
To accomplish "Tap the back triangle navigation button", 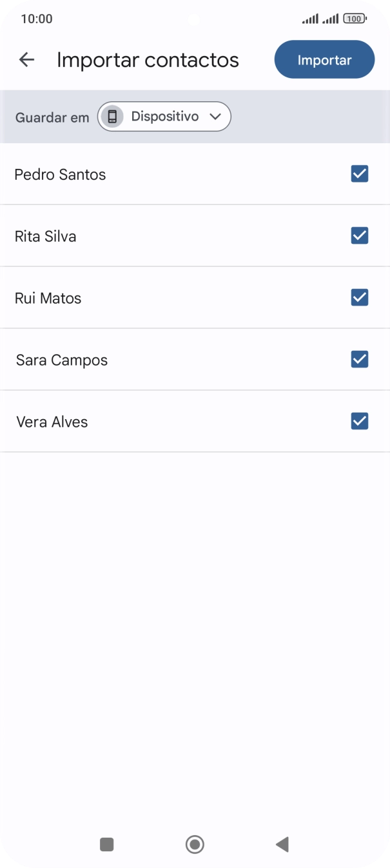I will pyautogui.click(x=282, y=843).
